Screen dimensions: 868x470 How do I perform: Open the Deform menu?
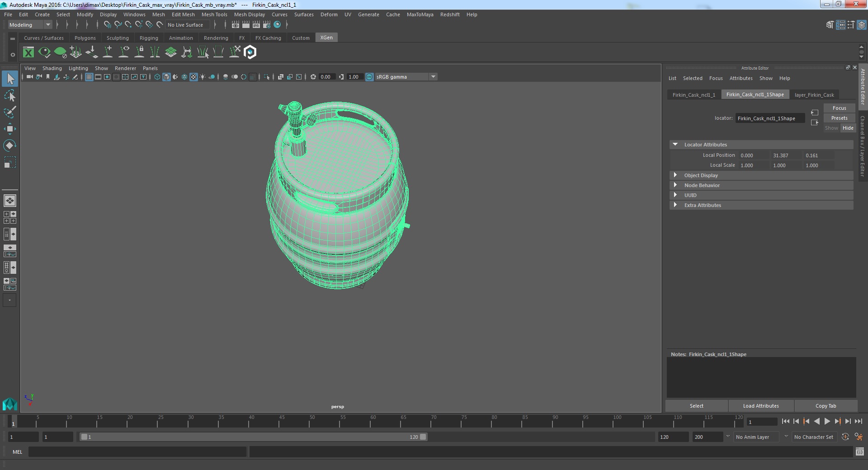329,14
